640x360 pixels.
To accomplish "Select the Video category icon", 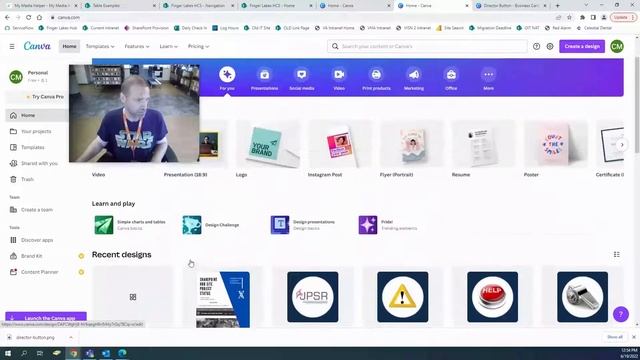I will pyautogui.click(x=339, y=75).
